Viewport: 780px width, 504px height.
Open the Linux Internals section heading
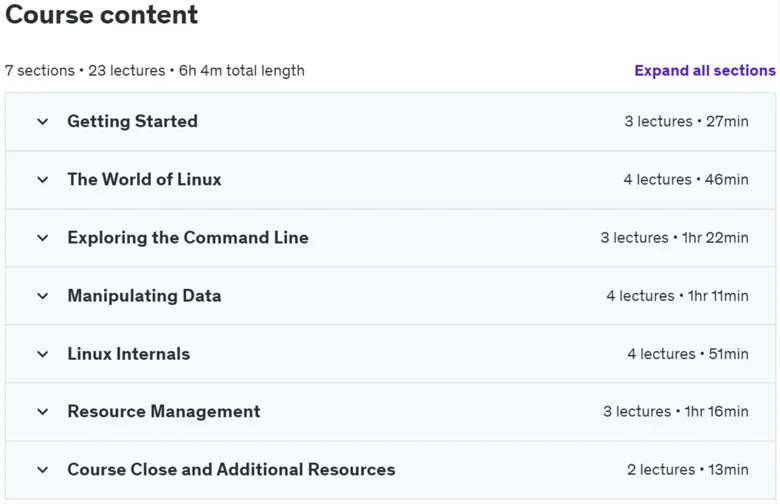(x=129, y=354)
